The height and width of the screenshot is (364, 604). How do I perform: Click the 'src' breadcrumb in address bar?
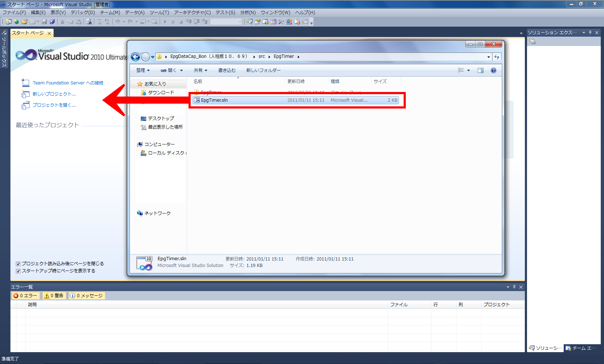pyautogui.click(x=262, y=57)
